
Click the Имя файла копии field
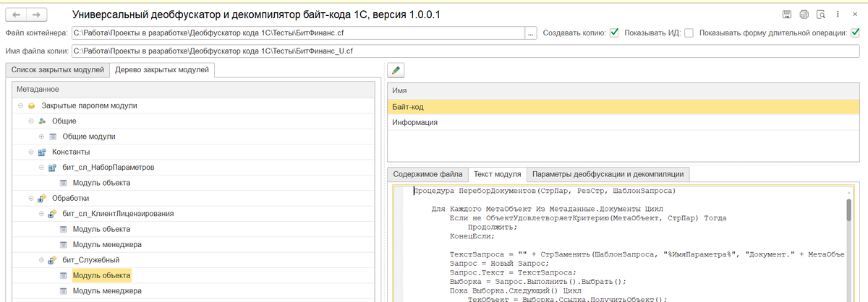pyautogui.click(x=465, y=51)
